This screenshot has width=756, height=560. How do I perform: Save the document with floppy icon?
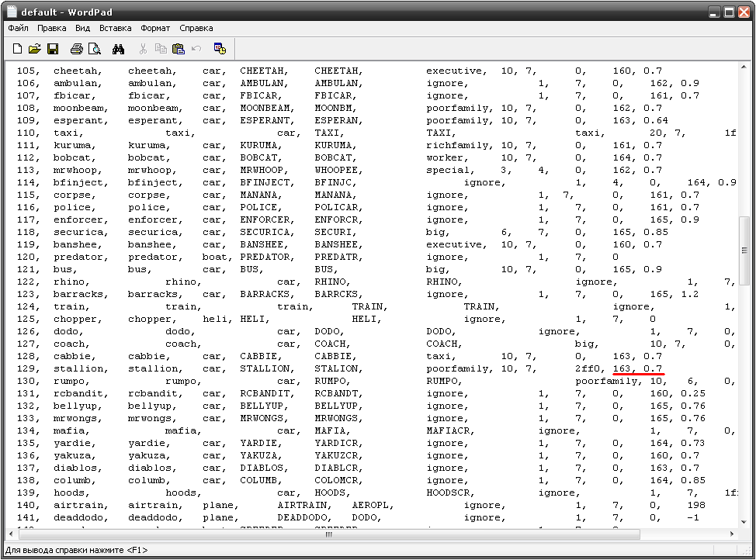pyautogui.click(x=53, y=49)
